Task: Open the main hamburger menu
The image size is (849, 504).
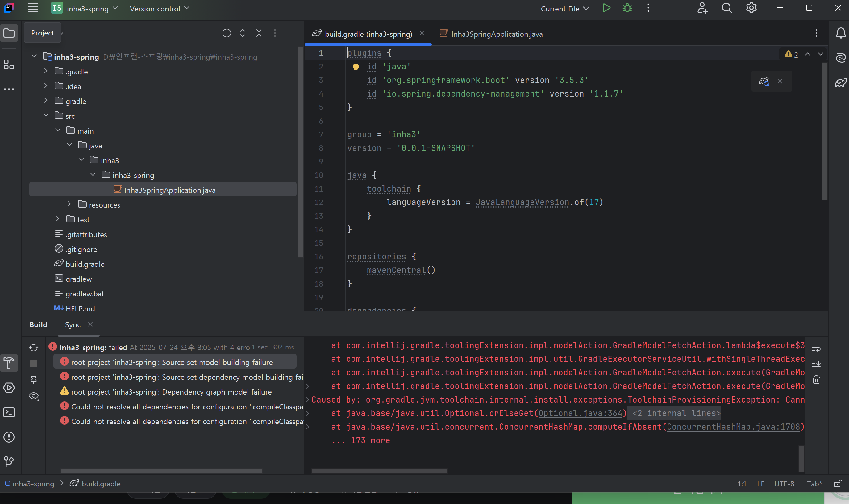Action: tap(33, 8)
